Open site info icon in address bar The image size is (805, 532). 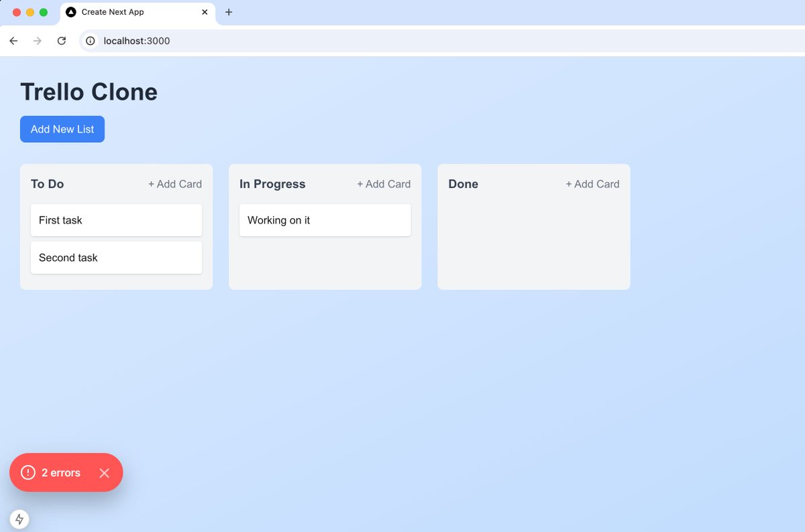91,41
